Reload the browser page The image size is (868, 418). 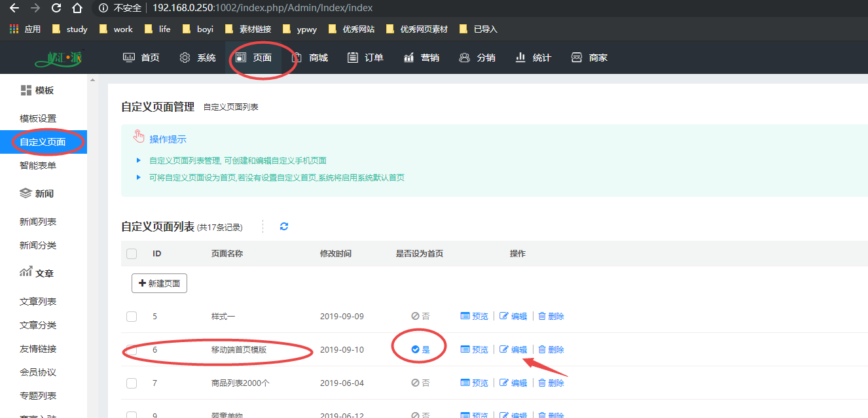tap(56, 9)
